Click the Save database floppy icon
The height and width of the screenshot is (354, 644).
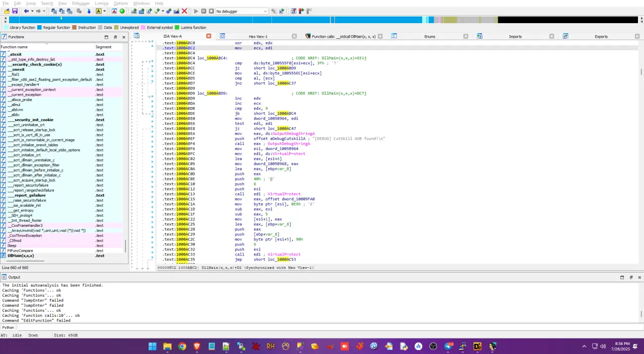coord(15,11)
